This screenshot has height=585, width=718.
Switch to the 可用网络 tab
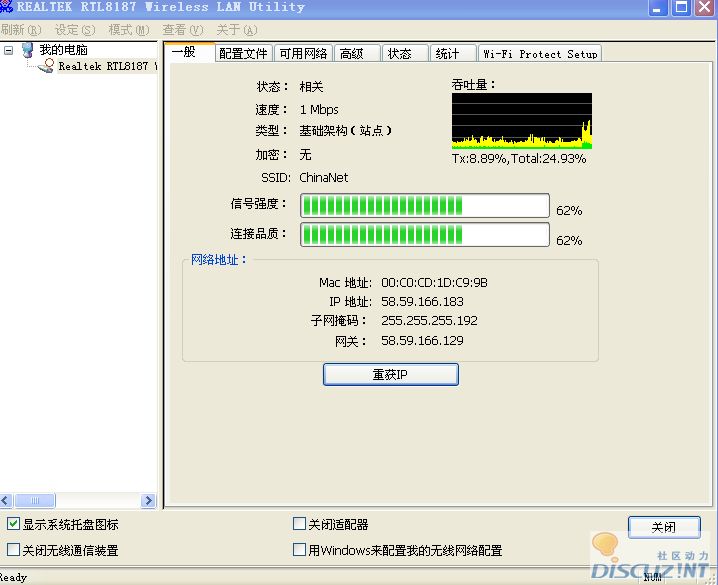click(x=303, y=54)
